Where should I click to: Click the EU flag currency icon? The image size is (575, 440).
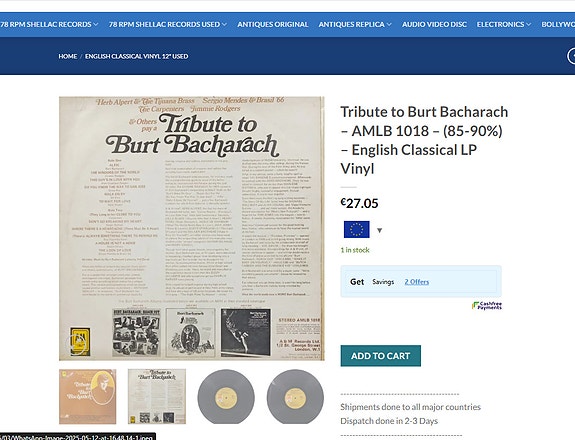[x=356, y=230]
